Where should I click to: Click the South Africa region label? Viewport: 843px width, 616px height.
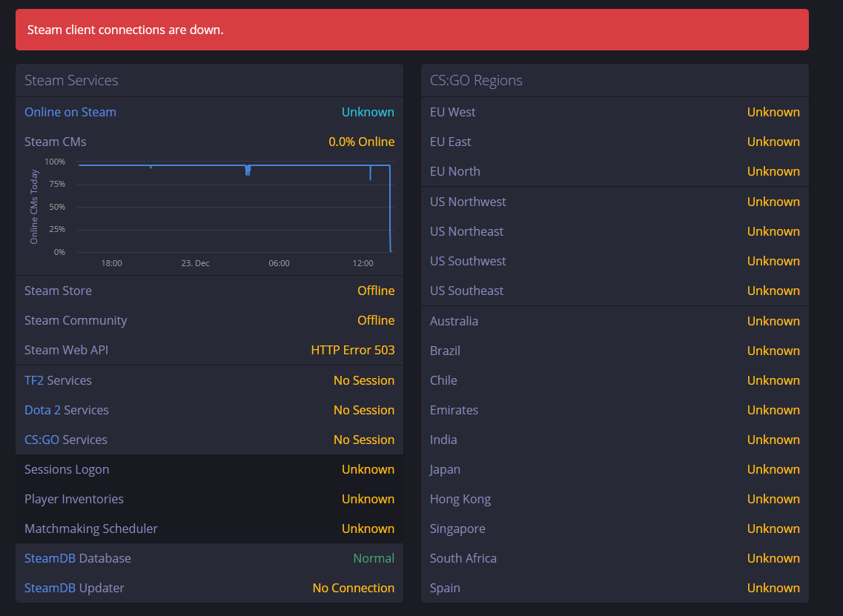coord(463,558)
